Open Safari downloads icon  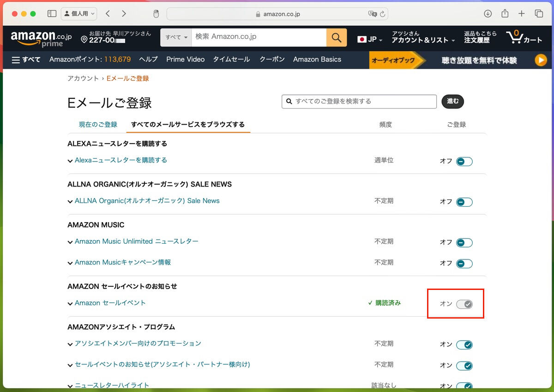coord(488,14)
